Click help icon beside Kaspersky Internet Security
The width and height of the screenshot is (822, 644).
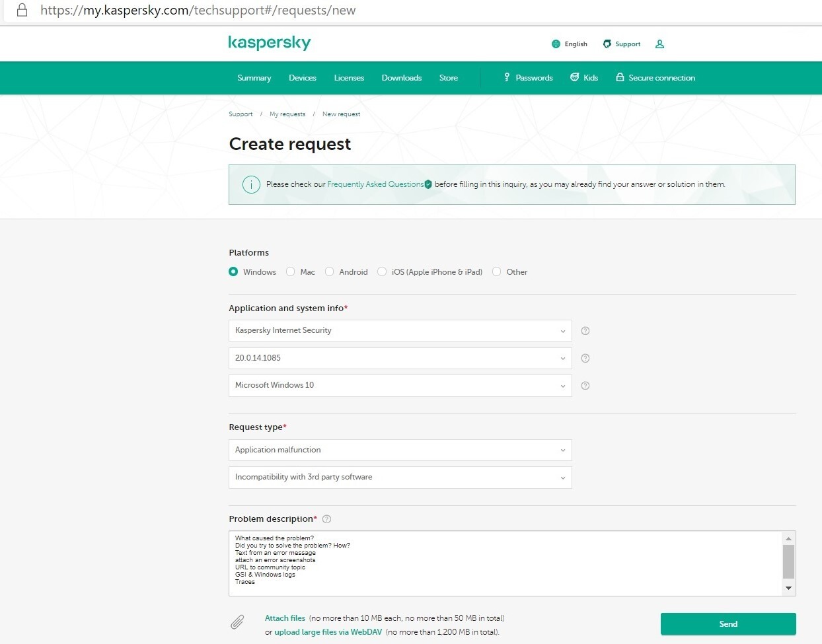tap(585, 331)
